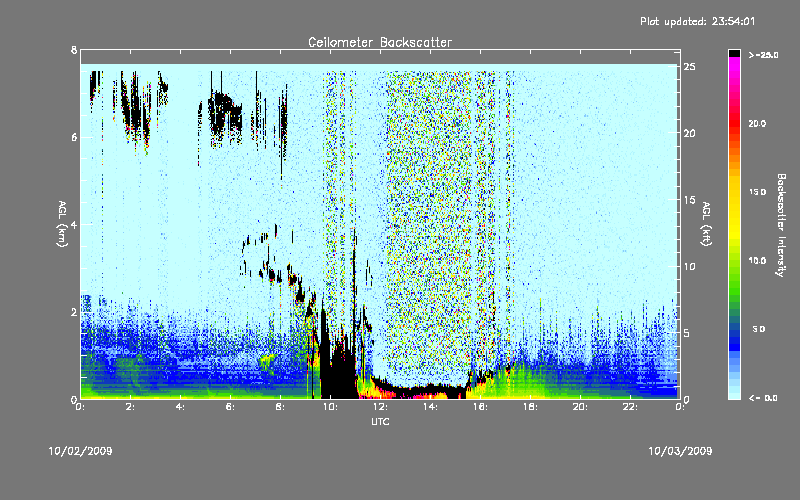The height and width of the screenshot is (500, 800).
Task: Select the "Plot updated: 23:54:01" timestamp
Action: tap(697, 21)
